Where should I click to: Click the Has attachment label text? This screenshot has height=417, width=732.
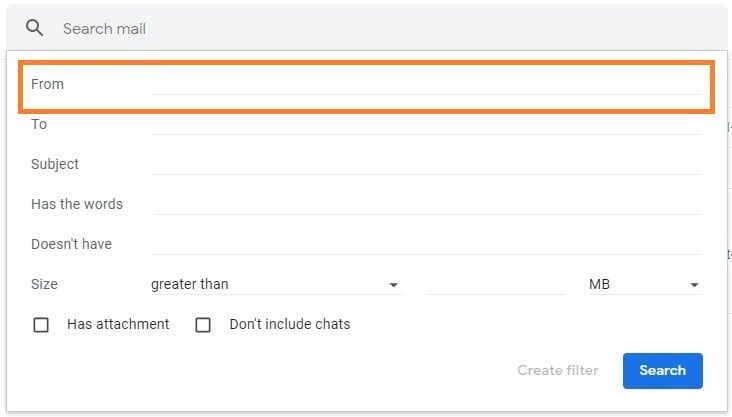click(x=118, y=324)
